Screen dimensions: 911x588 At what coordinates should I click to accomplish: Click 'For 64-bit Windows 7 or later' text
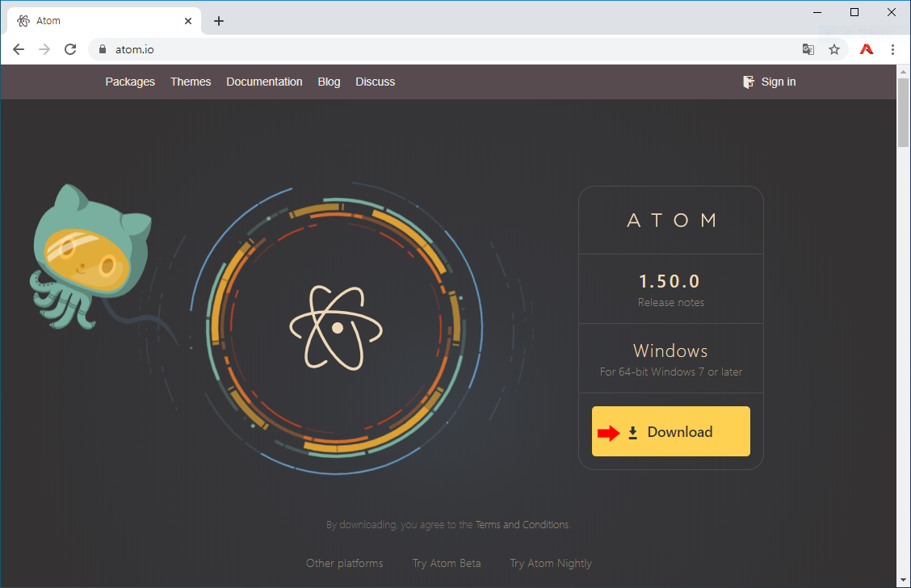(671, 372)
